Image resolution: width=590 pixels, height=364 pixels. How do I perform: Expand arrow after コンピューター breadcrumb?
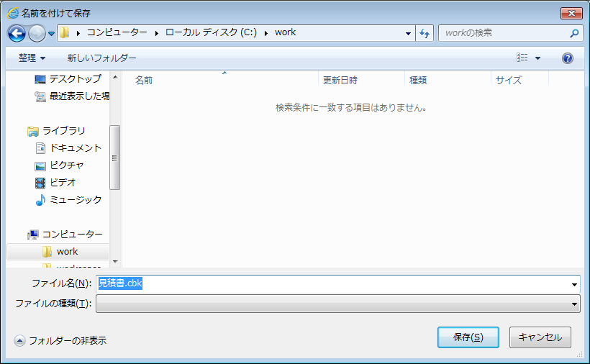coord(157,33)
